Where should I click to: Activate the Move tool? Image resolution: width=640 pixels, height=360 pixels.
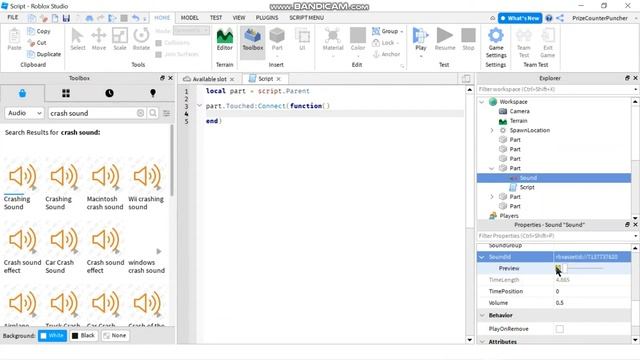click(x=99, y=40)
